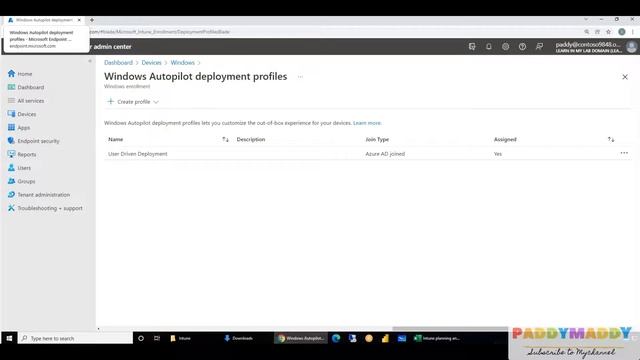Viewport: 640px width, 360px height.
Task: Click Windows breadcrumb link
Action: pyautogui.click(x=182, y=62)
